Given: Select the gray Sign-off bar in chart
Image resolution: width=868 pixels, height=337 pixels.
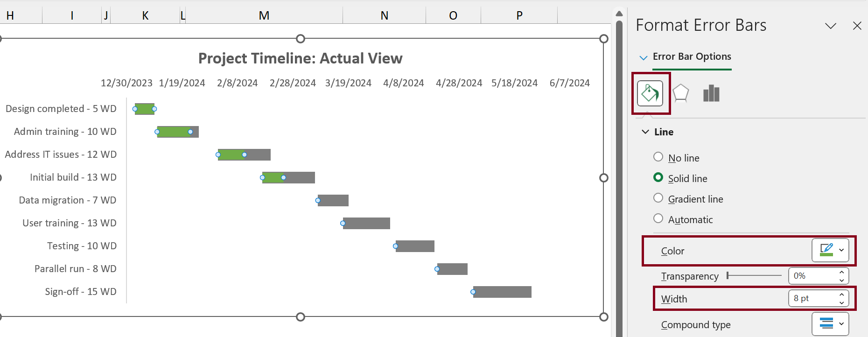Looking at the screenshot, I should pyautogui.click(x=503, y=292).
